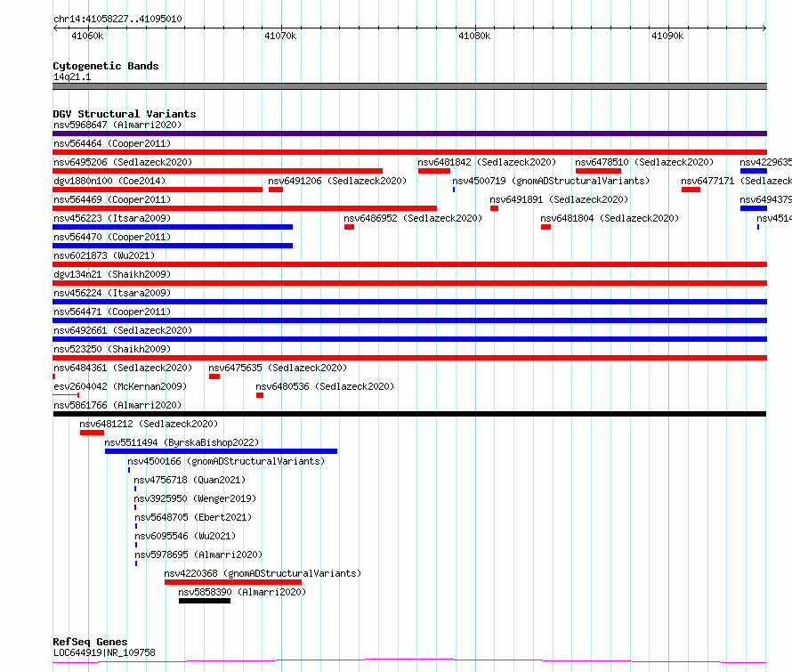792x672 pixels.
Task: Open nsv4500719 (gnomADStructuralVariants) label
Action: [551, 181]
